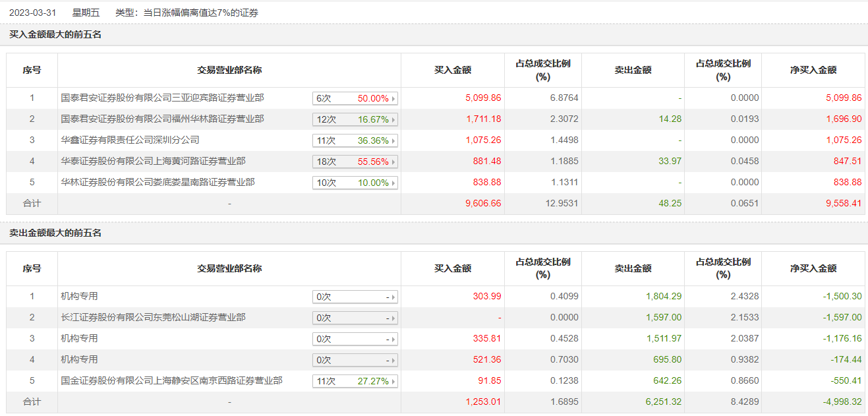Image resolution: width=868 pixels, height=416 pixels.
Task: Click 长江证券东莞松山湖证券营业部 link
Action: 153,317
